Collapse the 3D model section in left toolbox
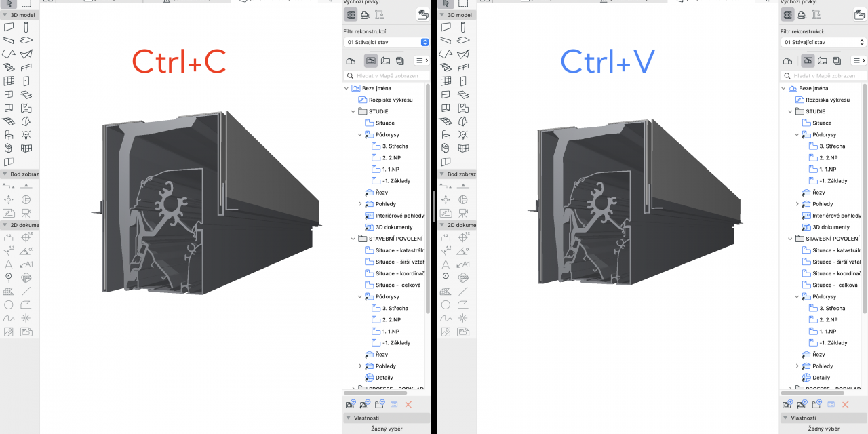Image resolution: width=868 pixels, height=434 pixels. tap(5, 14)
